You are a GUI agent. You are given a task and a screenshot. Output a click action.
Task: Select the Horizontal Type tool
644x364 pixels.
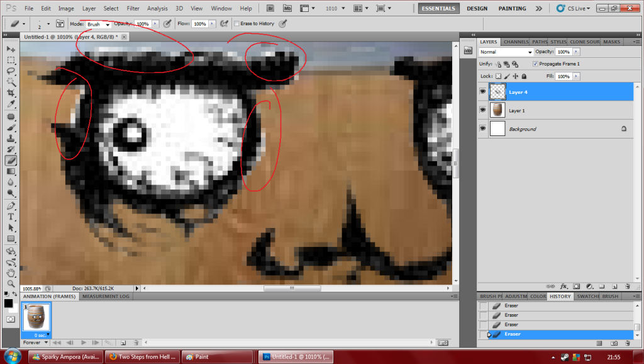pos(11,217)
